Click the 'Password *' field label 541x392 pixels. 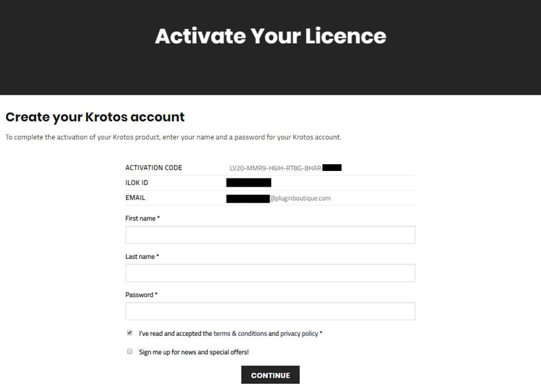pos(141,295)
